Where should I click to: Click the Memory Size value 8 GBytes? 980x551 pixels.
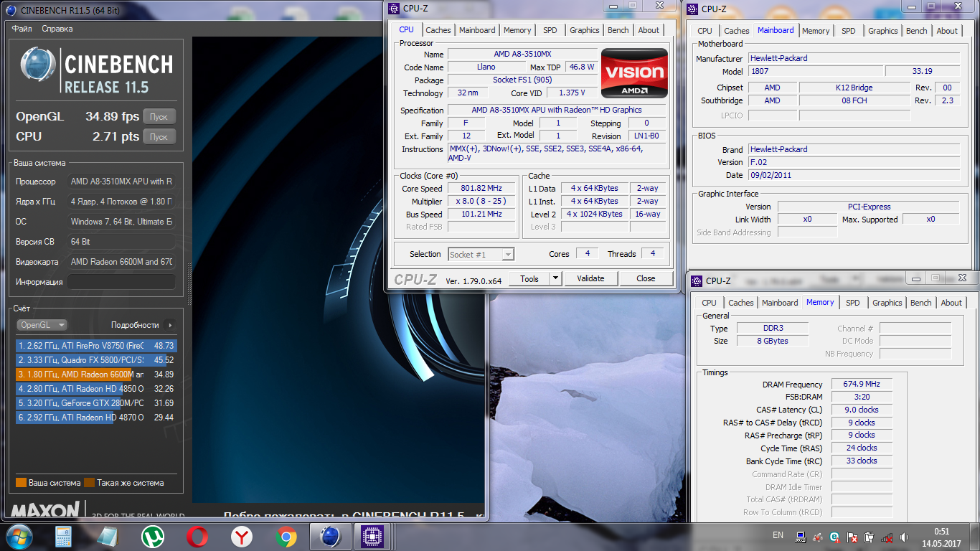(772, 341)
